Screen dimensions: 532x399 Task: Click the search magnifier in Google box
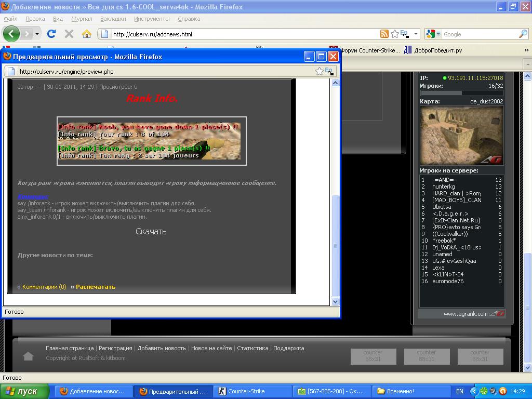[523, 34]
